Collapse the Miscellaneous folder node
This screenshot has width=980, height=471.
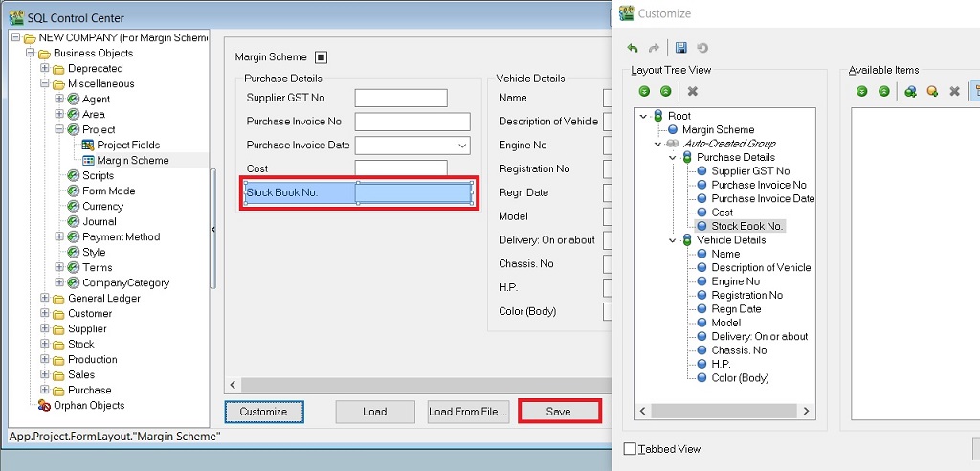45,84
